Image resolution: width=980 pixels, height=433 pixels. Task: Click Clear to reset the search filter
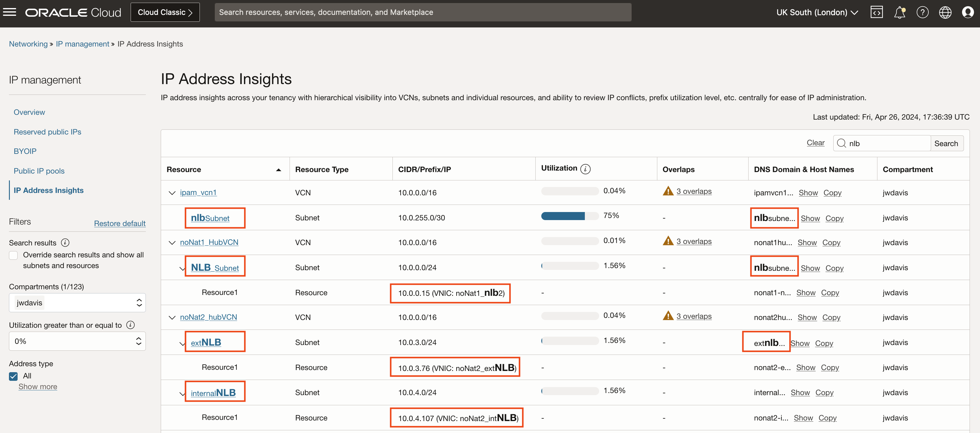pyautogui.click(x=815, y=143)
